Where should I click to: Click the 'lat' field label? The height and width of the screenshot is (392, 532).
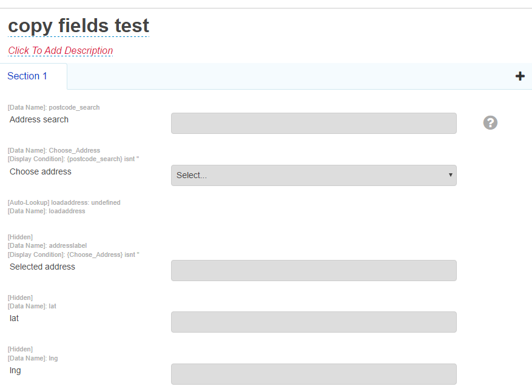click(x=14, y=318)
